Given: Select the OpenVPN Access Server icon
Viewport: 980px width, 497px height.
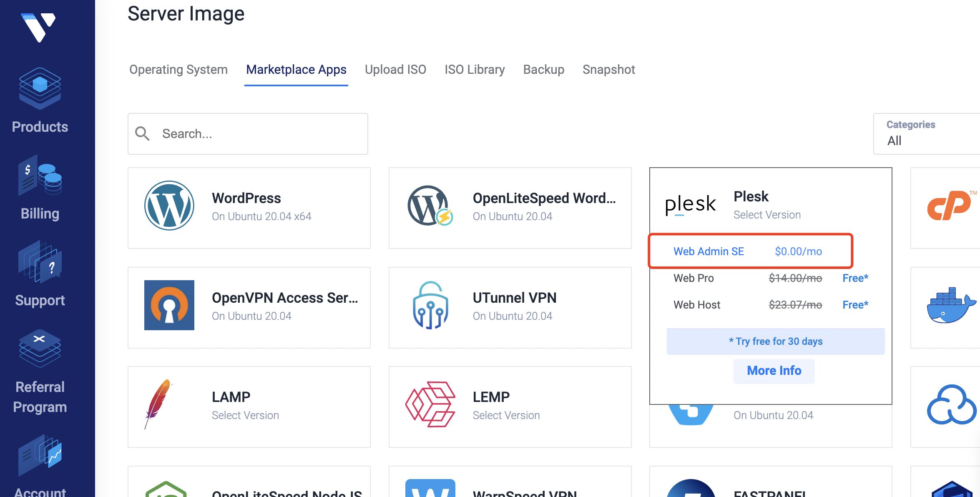Looking at the screenshot, I should pyautogui.click(x=169, y=305).
